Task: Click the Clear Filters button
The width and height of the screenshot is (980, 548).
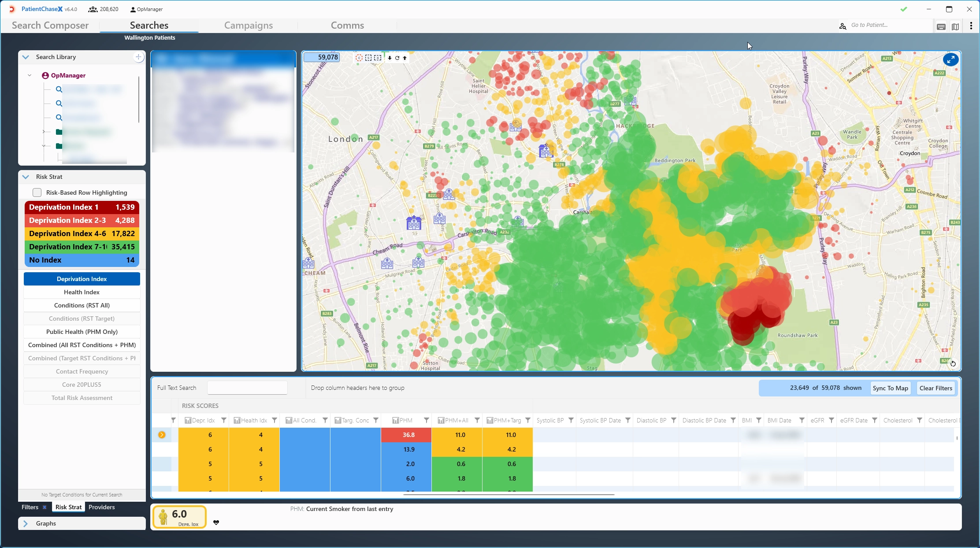Action: click(935, 388)
